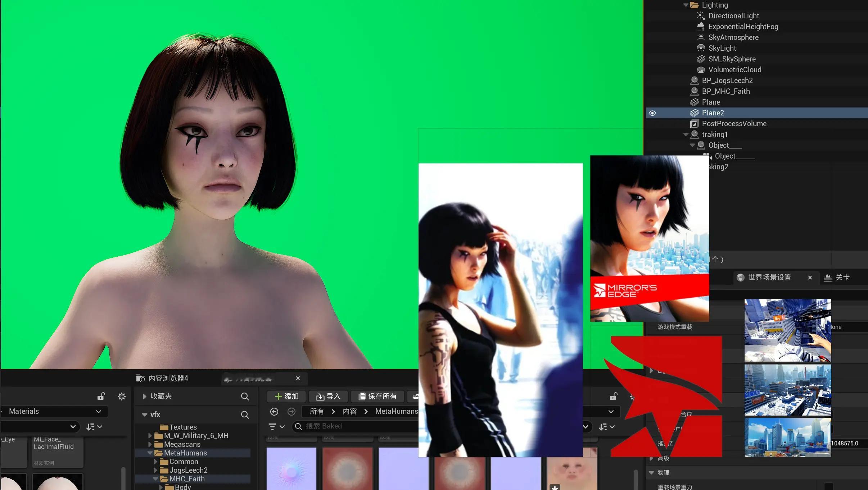Close the 世界场景设置 tab
This screenshot has height=490, width=868.
(810, 278)
